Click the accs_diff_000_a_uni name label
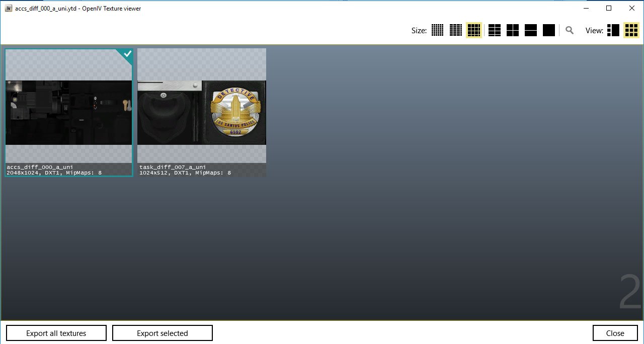 40,167
